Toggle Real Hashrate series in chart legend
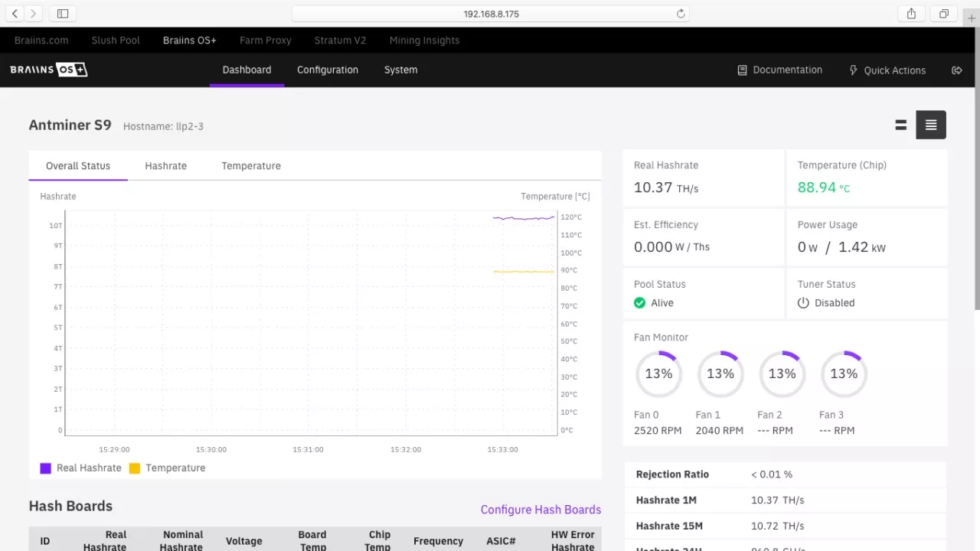 (x=80, y=468)
